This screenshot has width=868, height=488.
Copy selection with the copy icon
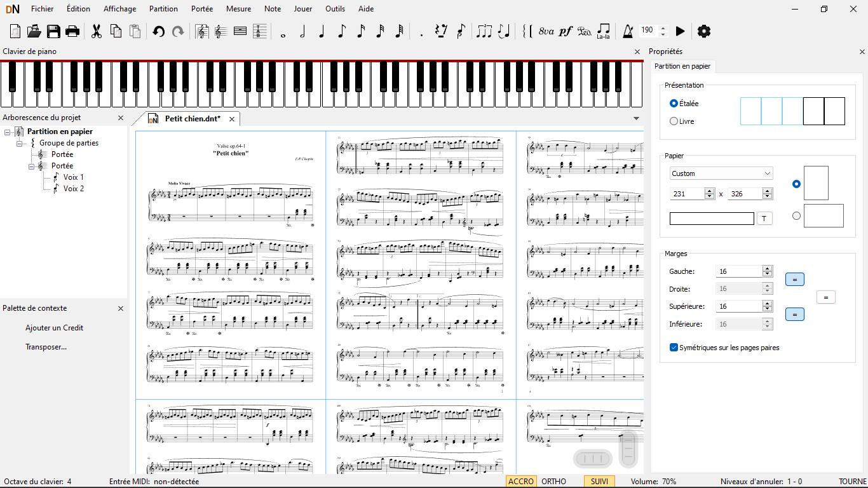click(116, 31)
